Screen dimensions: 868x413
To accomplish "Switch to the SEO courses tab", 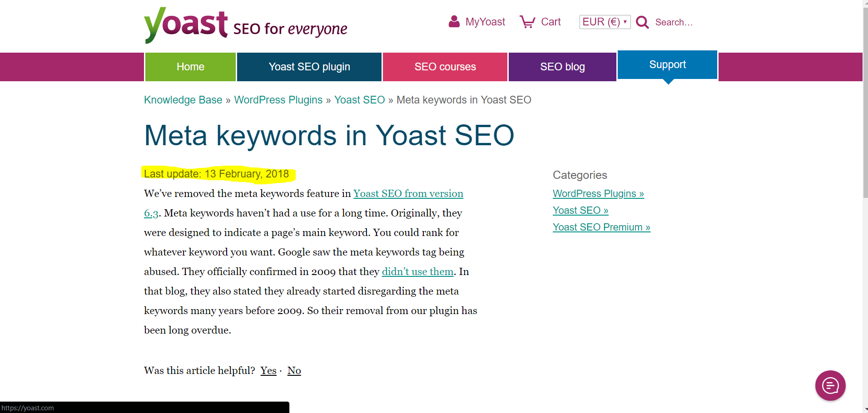I will tap(445, 67).
